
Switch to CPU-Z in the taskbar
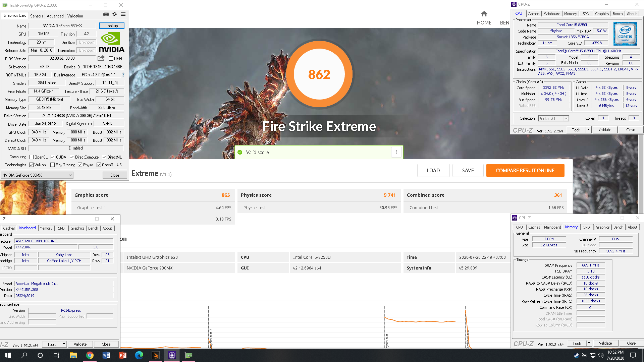pyautogui.click(x=172, y=355)
